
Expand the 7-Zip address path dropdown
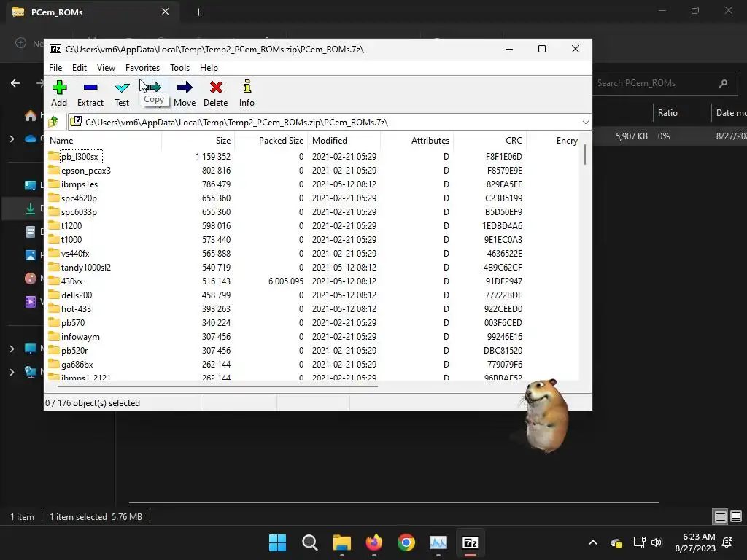pyautogui.click(x=586, y=122)
